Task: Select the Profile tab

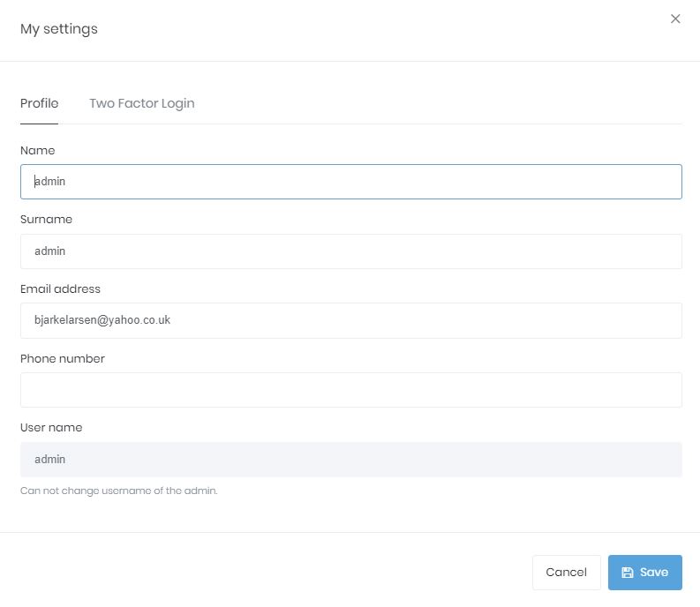Action: [x=39, y=103]
